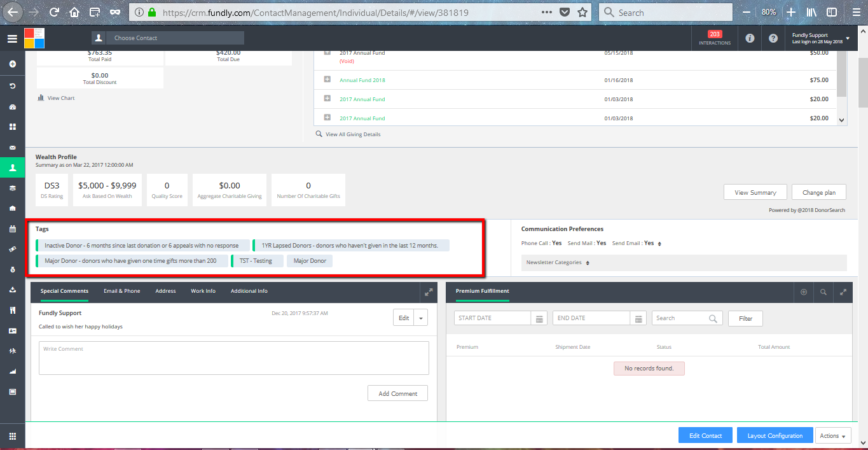Click the Add Comment button
868x450 pixels.
398,393
